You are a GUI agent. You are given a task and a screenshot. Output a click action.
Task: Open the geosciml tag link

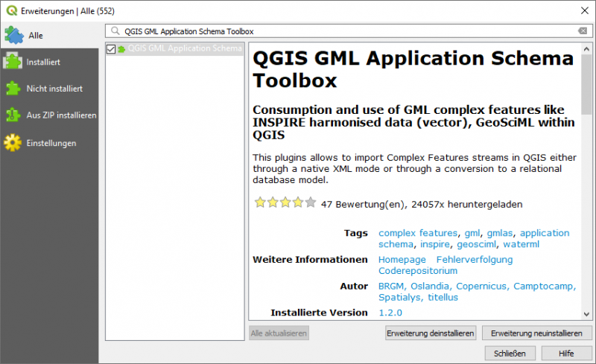pos(476,244)
